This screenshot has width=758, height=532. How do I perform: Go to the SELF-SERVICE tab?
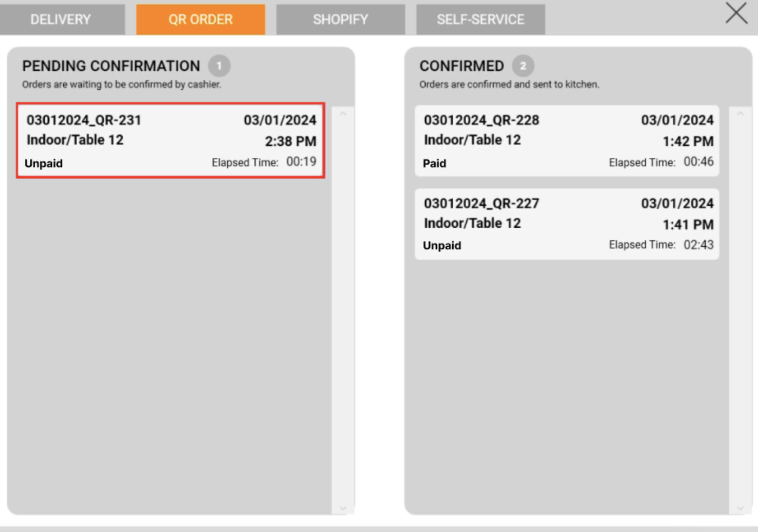(480, 19)
